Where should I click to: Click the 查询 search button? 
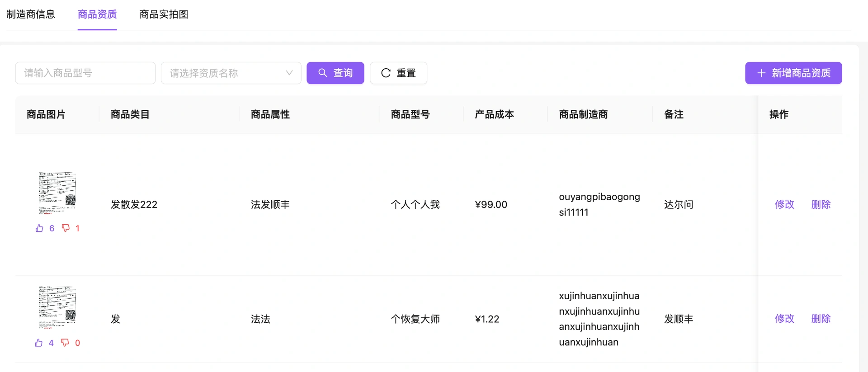click(x=335, y=73)
